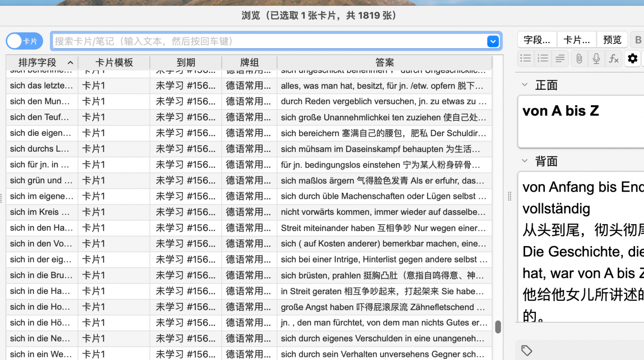Viewport: 644px width, 360px height.
Task: Toggle the 卡片 cards/notes switch
Action: click(24, 41)
